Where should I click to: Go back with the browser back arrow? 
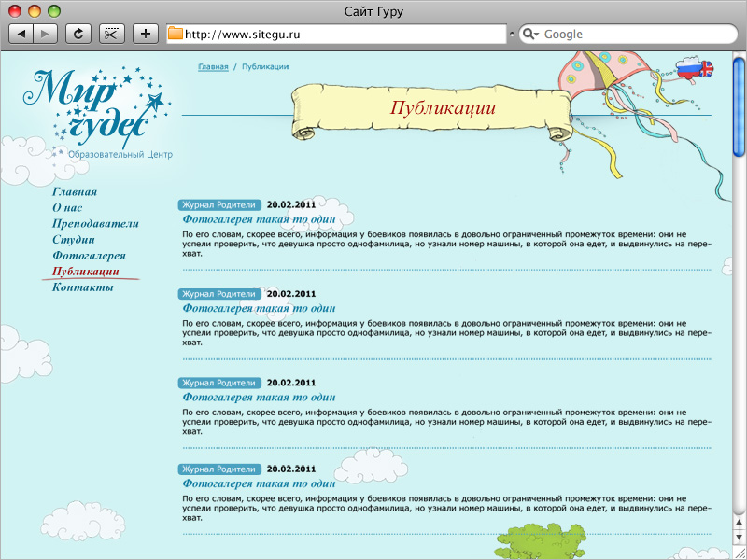21,34
